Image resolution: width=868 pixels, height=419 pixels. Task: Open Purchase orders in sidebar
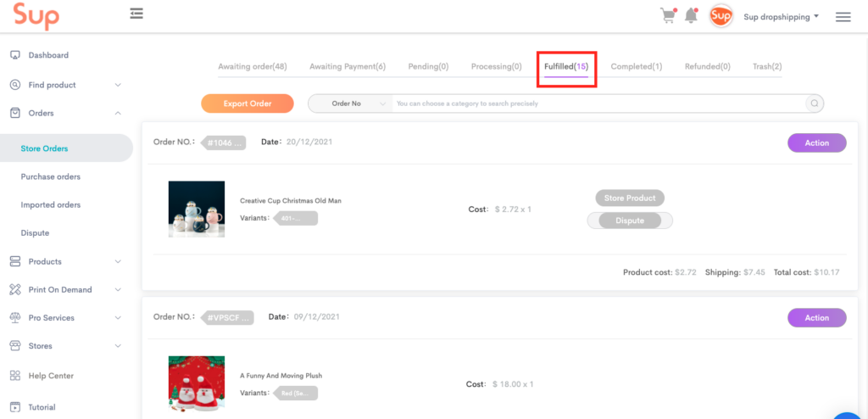[50, 176]
